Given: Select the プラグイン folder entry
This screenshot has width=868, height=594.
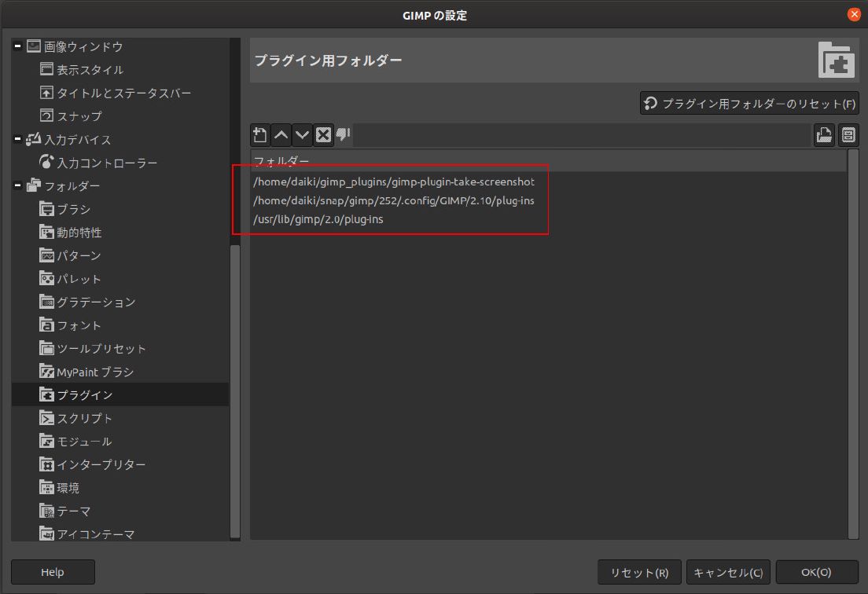Looking at the screenshot, I should pyautogui.click(x=120, y=395).
